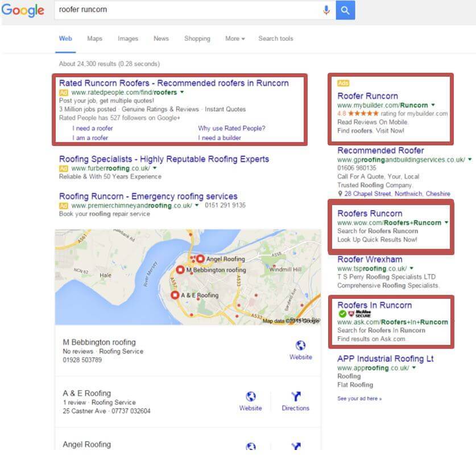Image resolution: width=476 pixels, height=471 pixels.
Task: Expand dropdown arrow beside ratedpeople.com URL
Action: [182, 92]
